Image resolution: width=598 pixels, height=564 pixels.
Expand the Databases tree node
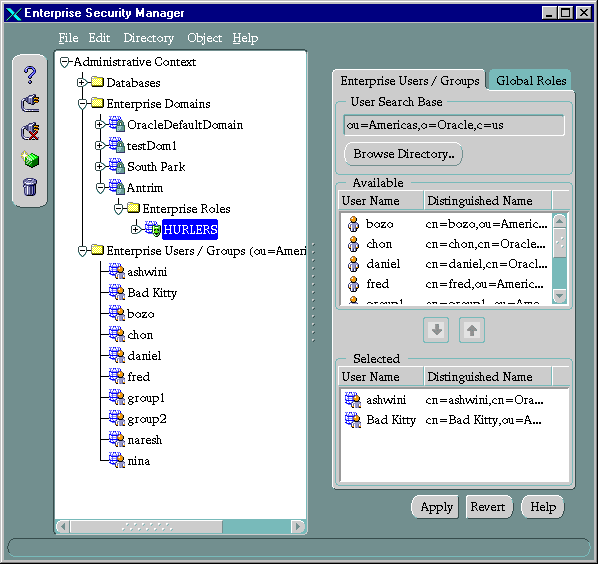coord(82,82)
